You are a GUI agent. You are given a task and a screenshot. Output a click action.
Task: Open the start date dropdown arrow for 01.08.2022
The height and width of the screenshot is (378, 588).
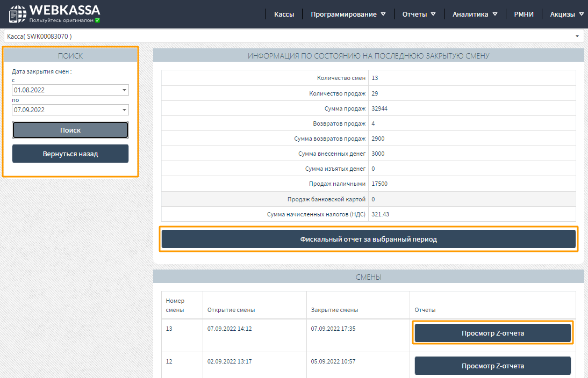tap(124, 90)
